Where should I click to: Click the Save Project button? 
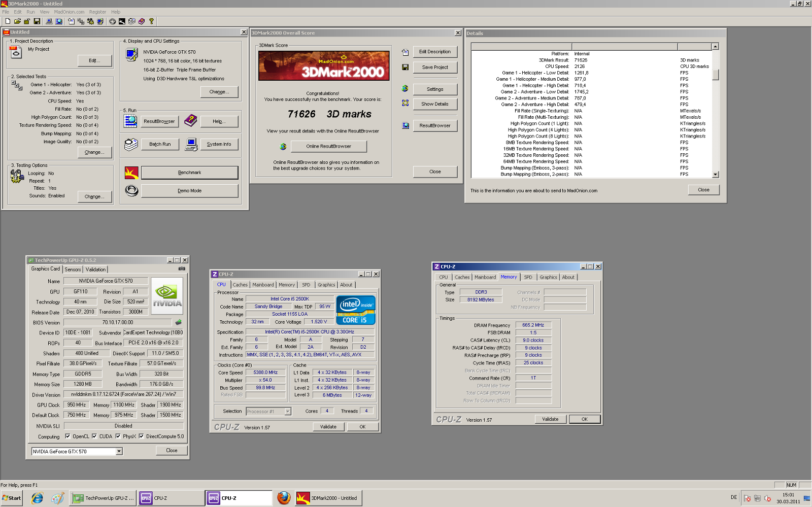pos(435,67)
